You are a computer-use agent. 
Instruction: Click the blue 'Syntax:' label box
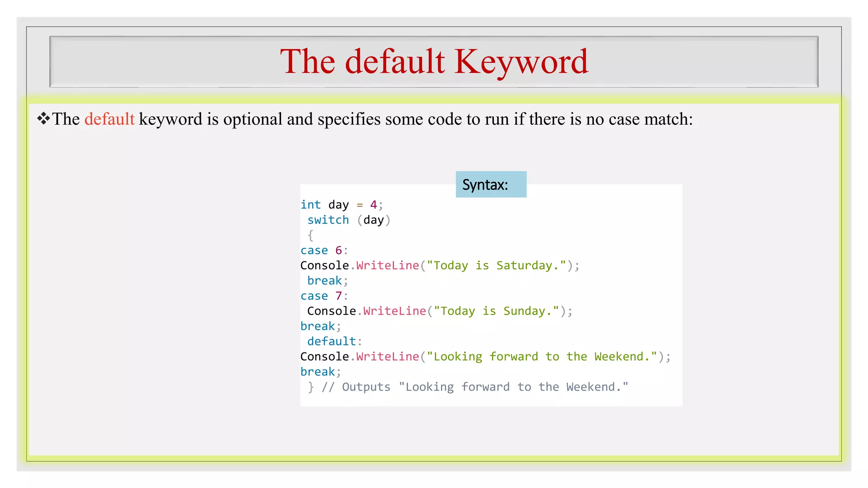coord(491,185)
